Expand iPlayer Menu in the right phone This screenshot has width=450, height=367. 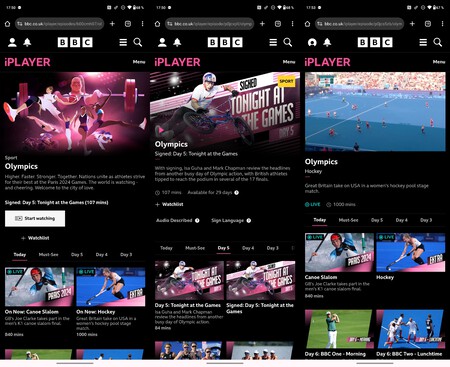439,62
